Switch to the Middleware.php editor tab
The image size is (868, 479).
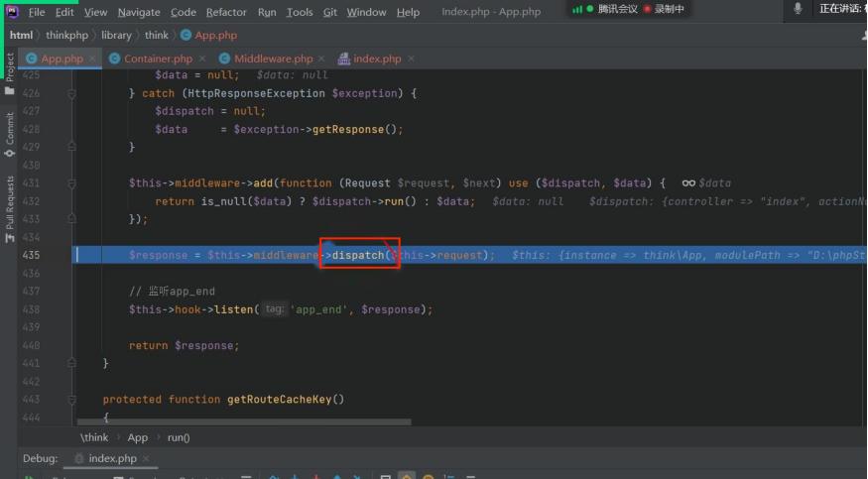coord(274,59)
